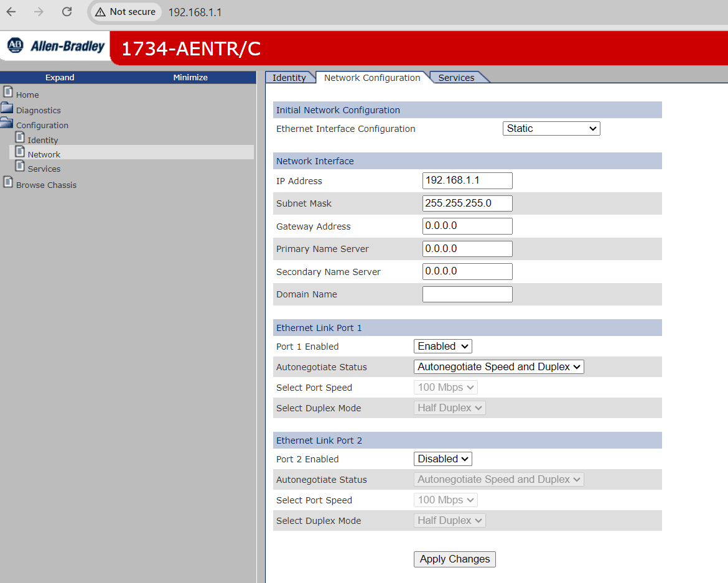Open the Port 1 Enabled dropdown
Screen dimensions: 728x583
[x=443, y=347]
